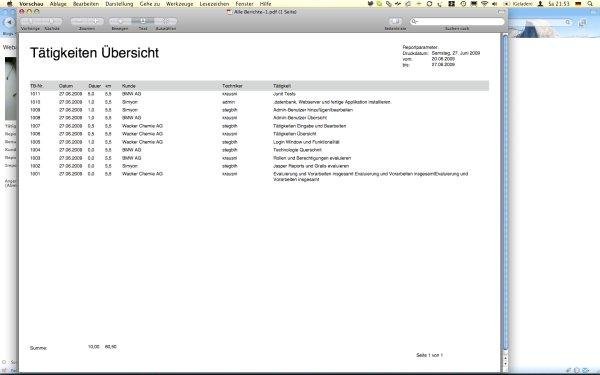The image size is (600, 375).
Task: Click the Datum column header
Action: pos(66,86)
